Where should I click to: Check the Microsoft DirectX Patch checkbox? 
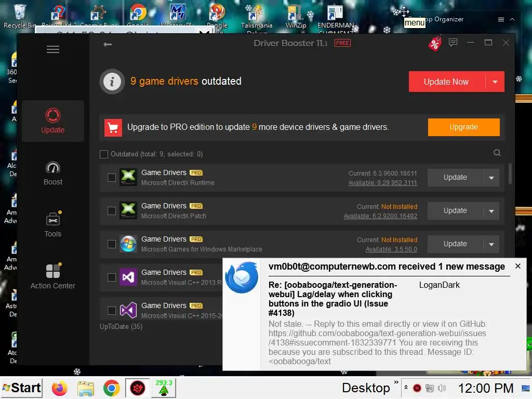[x=112, y=211]
